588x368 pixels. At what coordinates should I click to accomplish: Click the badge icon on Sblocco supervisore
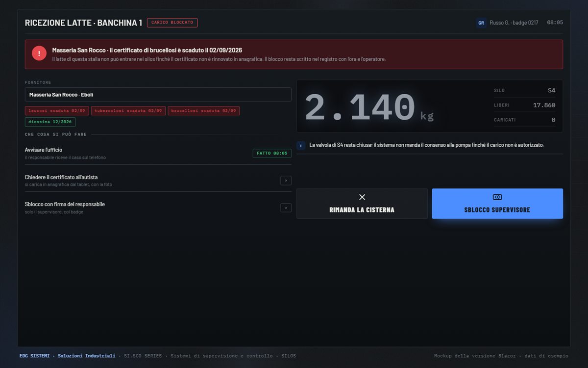click(497, 197)
